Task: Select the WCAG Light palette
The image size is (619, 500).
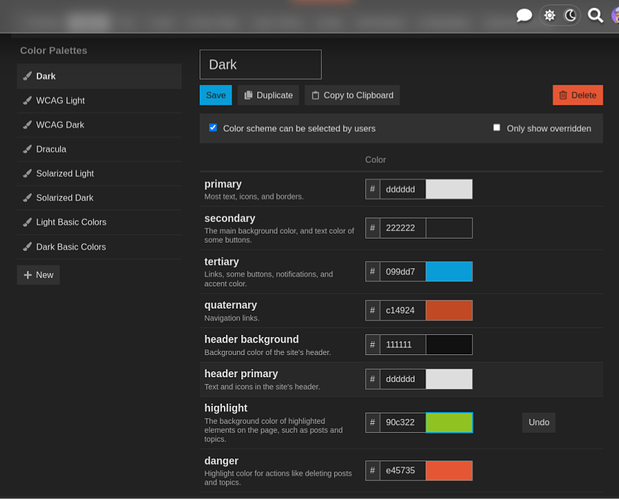Action: pos(99,101)
